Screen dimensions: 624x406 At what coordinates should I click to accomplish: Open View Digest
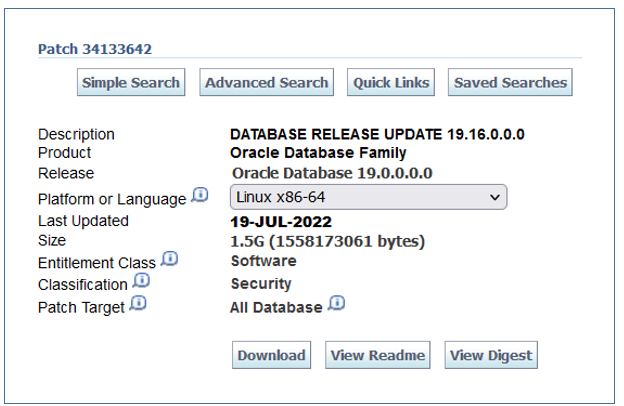[x=491, y=355]
